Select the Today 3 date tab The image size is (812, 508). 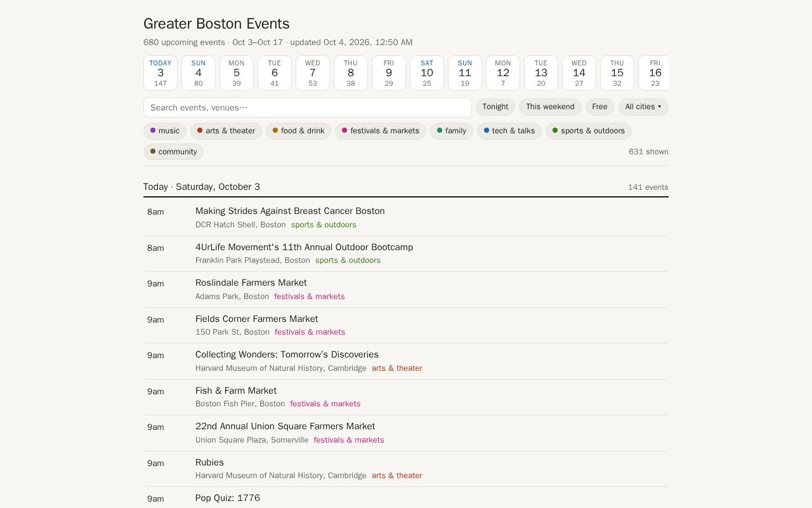click(x=160, y=73)
